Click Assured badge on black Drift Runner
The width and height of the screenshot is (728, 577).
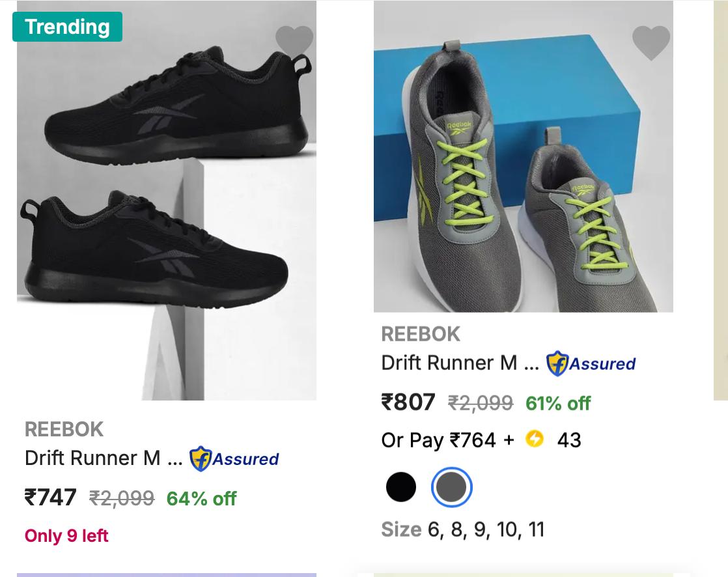click(234, 458)
